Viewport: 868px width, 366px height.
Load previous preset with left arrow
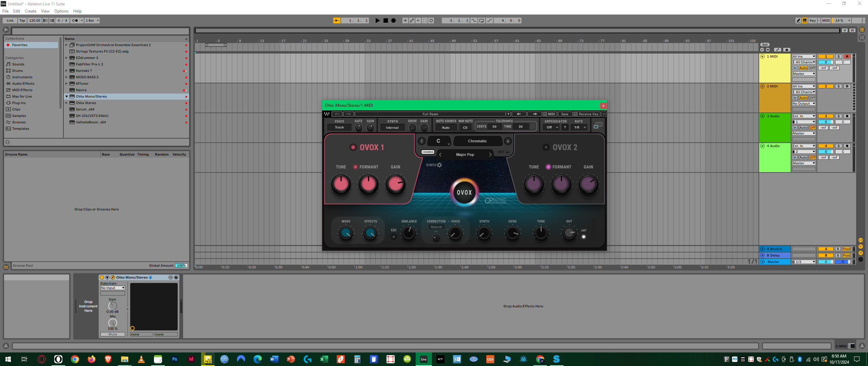pos(519,114)
